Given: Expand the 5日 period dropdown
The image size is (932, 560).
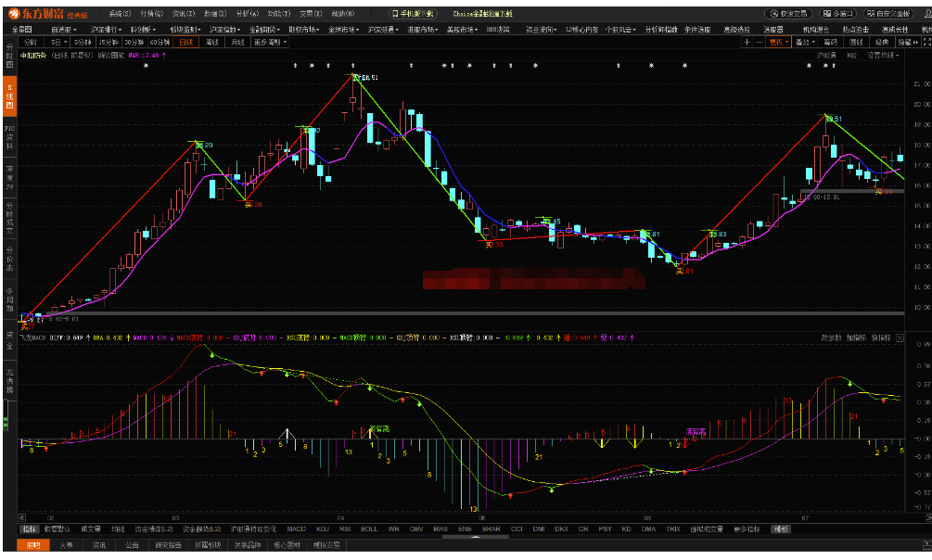Looking at the screenshot, I should pos(58,43).
